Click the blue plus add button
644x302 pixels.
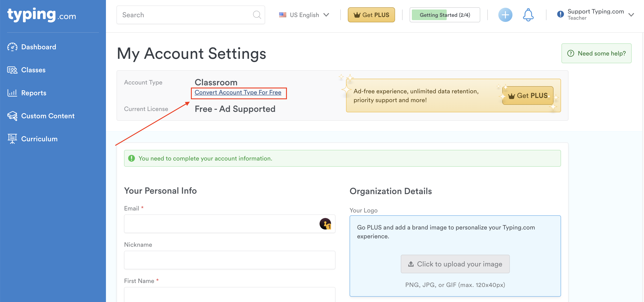coord(505,15)
